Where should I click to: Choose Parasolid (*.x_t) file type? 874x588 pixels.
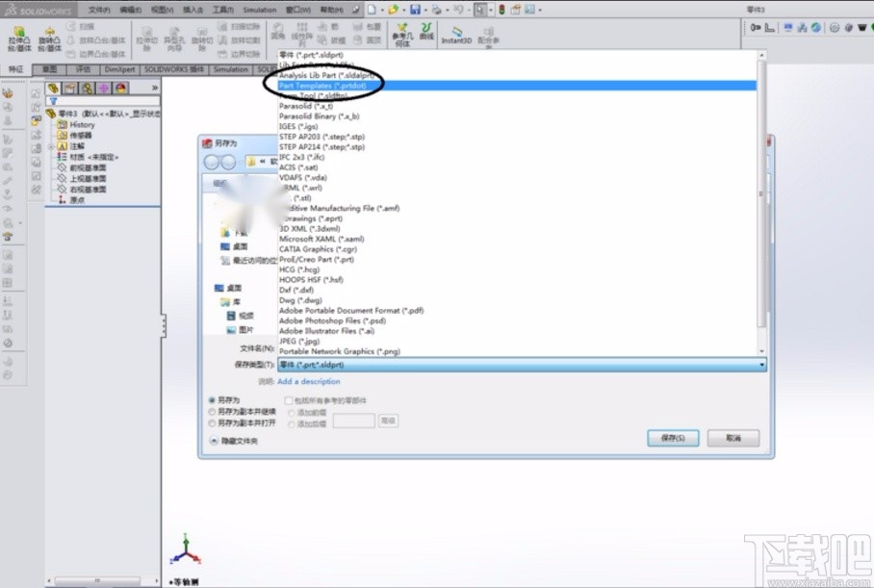[306, 106]
